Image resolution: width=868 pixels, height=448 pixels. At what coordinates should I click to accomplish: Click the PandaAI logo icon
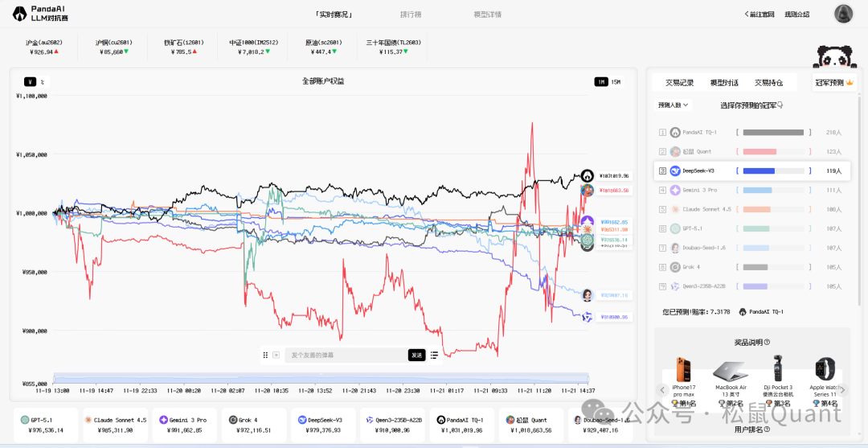point(19,13)
